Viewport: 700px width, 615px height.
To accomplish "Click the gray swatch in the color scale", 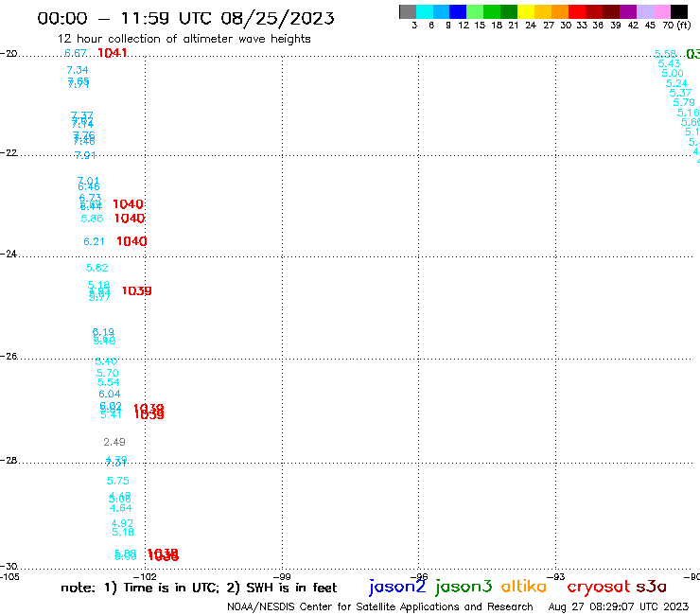I will 408,11.
